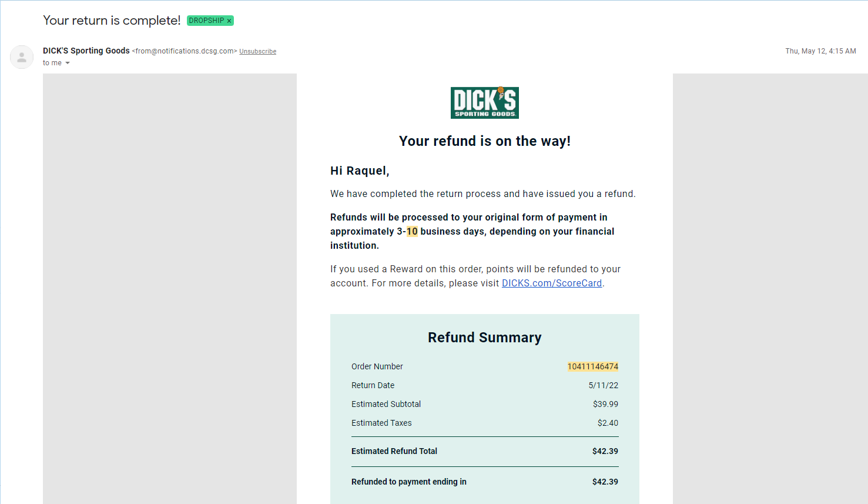868x504 pixels.
Task: Click the 'Estimated Taxes' label
Action: [381, 423]
